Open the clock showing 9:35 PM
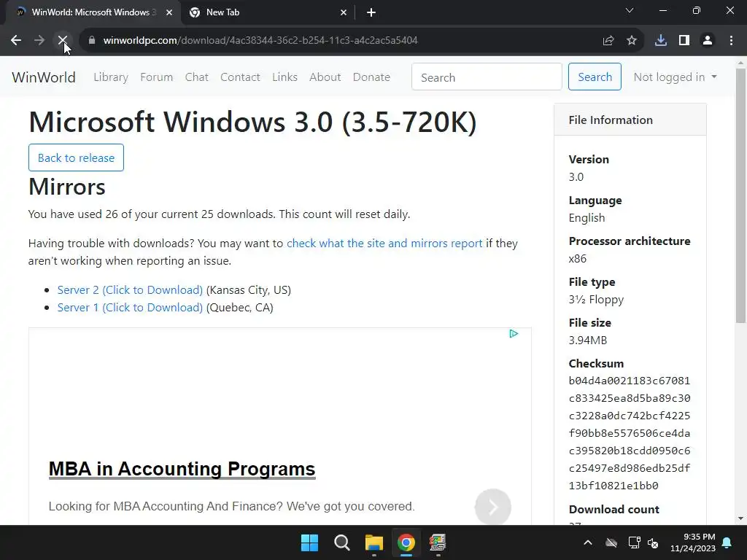 point(693,542)
